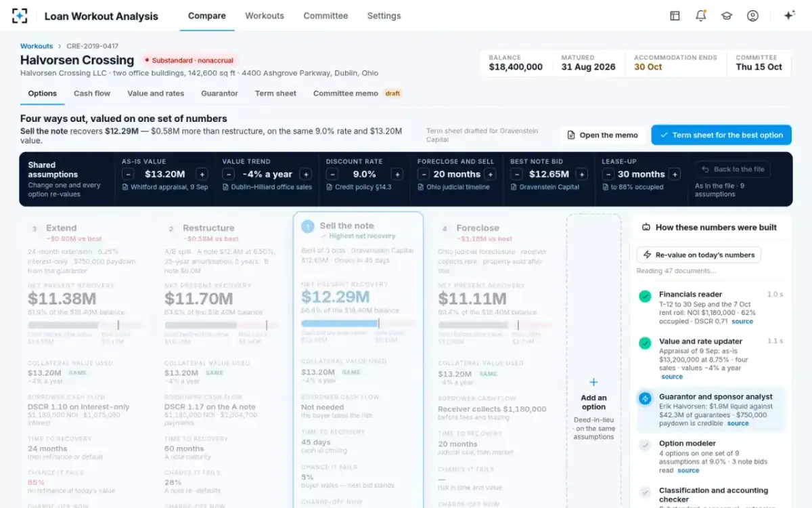Click the Value and rate updater check icon
Viewport: 812px width, 508px height.
(x=645, y=343)
